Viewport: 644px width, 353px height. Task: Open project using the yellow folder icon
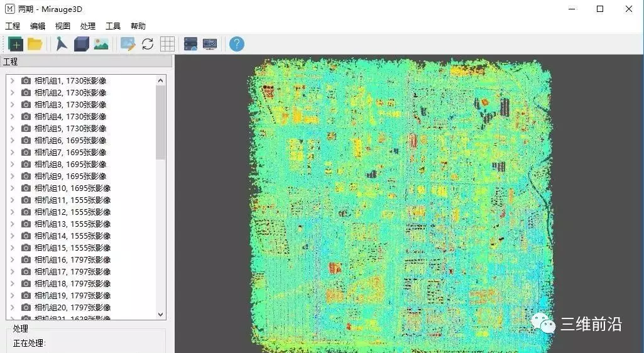coord(35,44)
